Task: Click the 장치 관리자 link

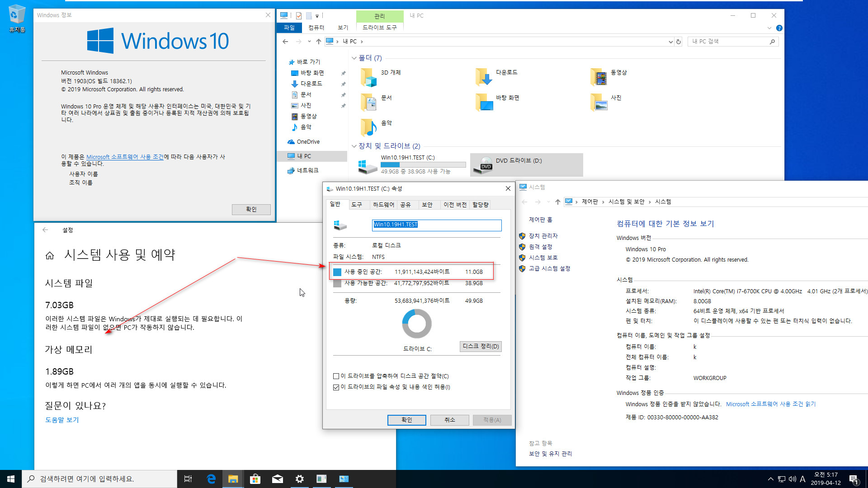Action: (x=543, y=236)
